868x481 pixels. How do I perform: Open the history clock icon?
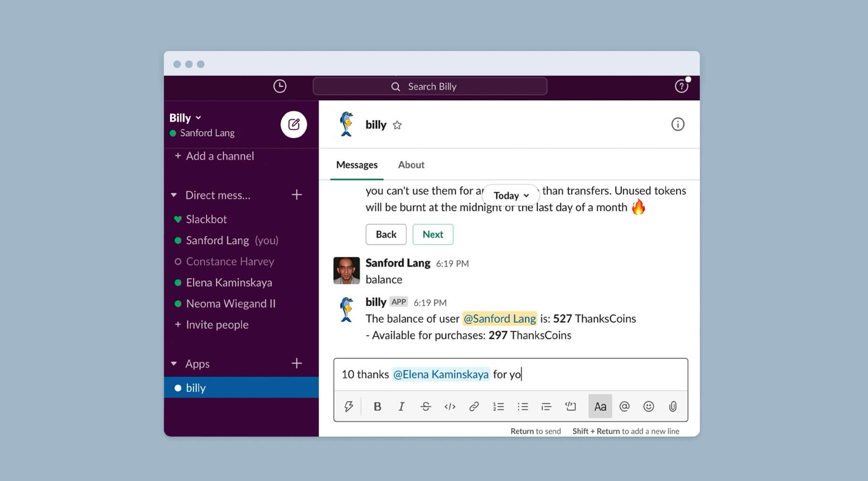coord(280,86)
